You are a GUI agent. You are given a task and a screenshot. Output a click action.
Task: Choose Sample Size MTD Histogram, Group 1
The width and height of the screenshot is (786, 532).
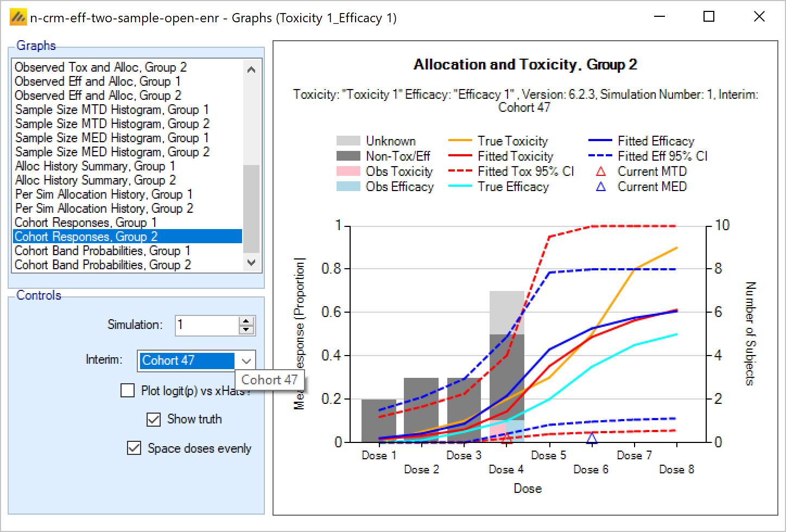[x=112, y=110]
